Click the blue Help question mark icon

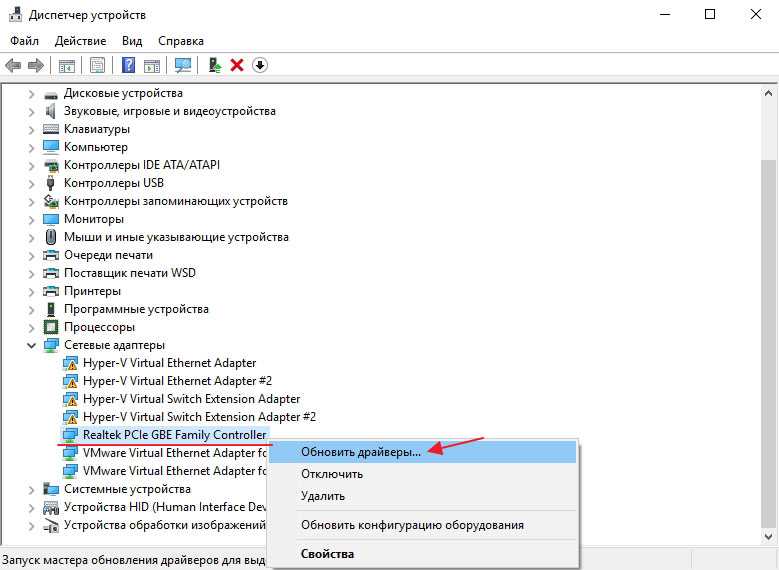tap(128, 65)
